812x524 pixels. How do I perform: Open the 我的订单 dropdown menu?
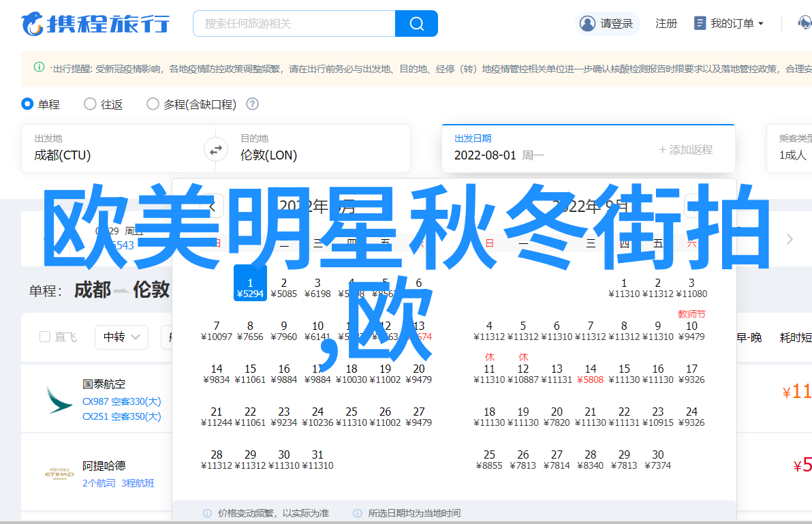pyautogui.click(x=729, y=24)
